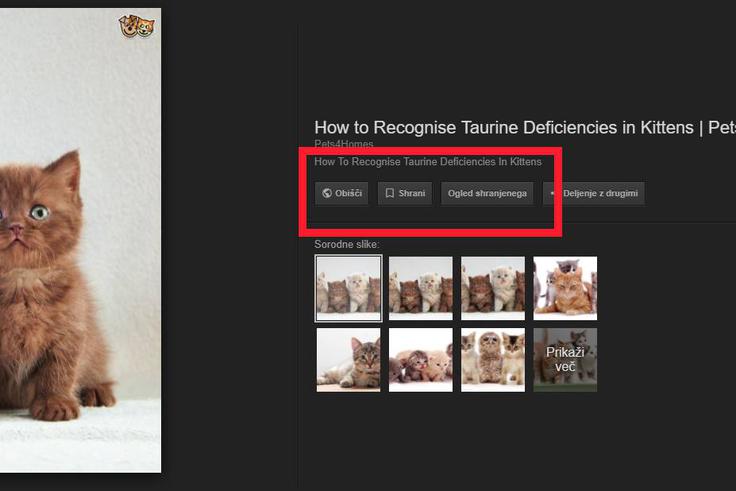Open the sleeping newborn kittens thumbnail
Viewport: 736px width, 491px height.
(421, 360)
